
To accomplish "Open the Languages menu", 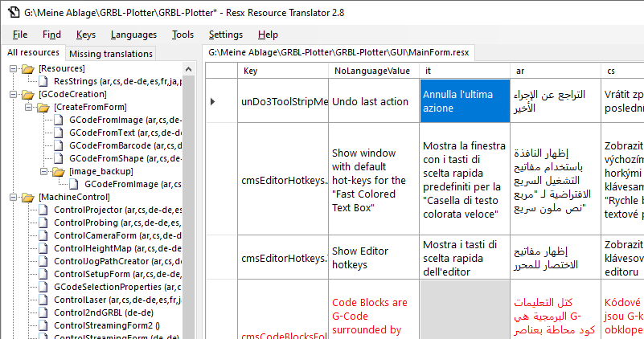I will 133,35.
